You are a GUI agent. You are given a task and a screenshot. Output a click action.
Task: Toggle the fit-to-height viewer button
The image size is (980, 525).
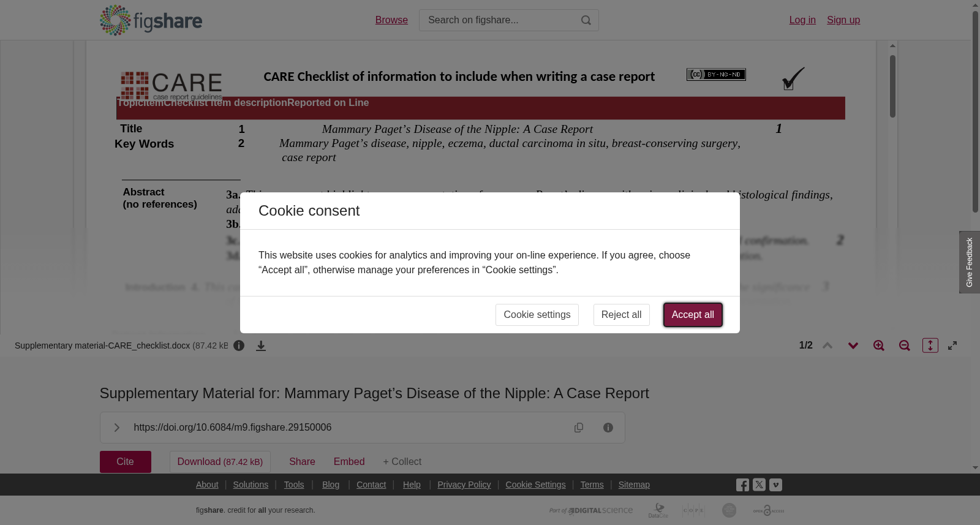pos(930,346)
